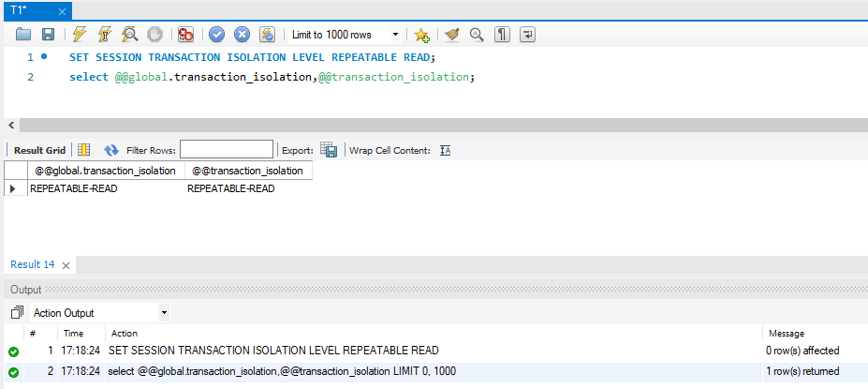
Task: Click the Action column header in output
Action: [125, 333]
